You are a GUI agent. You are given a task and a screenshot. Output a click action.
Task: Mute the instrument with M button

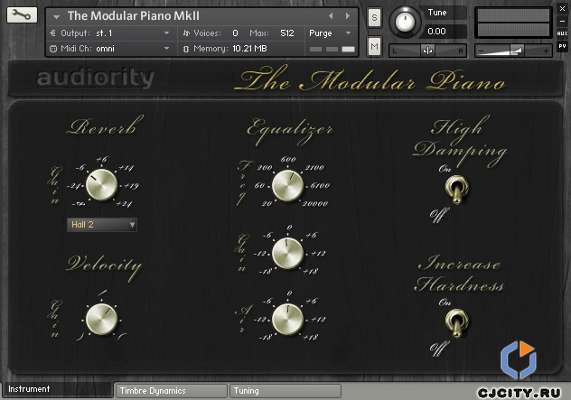coord(374,46)
